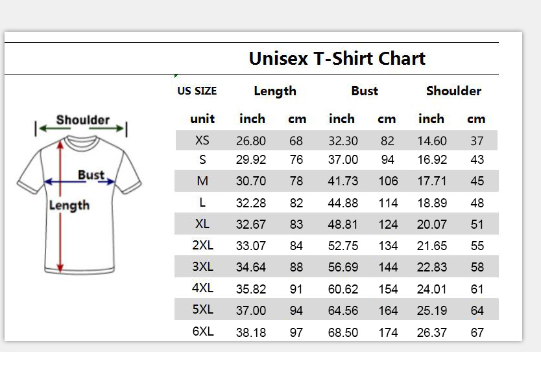Click the XL length value 32.67

[251, 224]
